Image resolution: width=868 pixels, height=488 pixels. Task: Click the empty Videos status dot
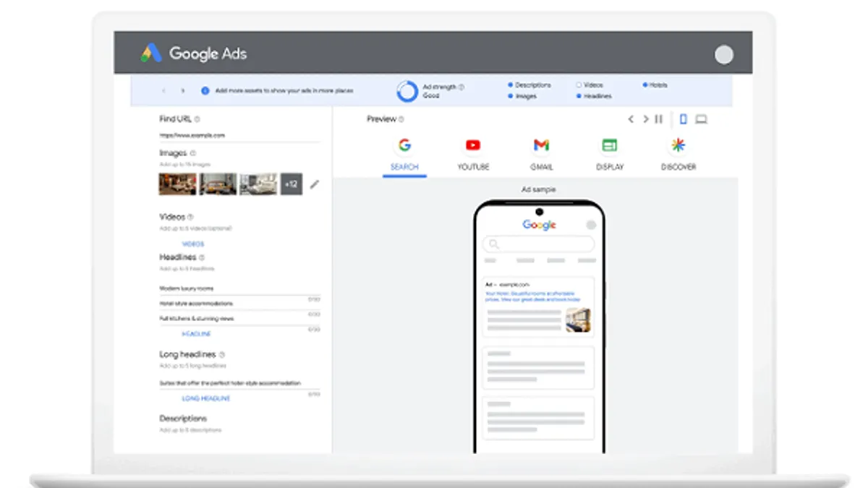point(579,85)
